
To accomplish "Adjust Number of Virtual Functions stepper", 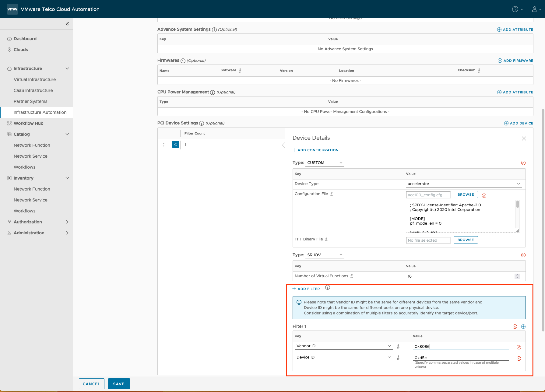I will [517, 276].
